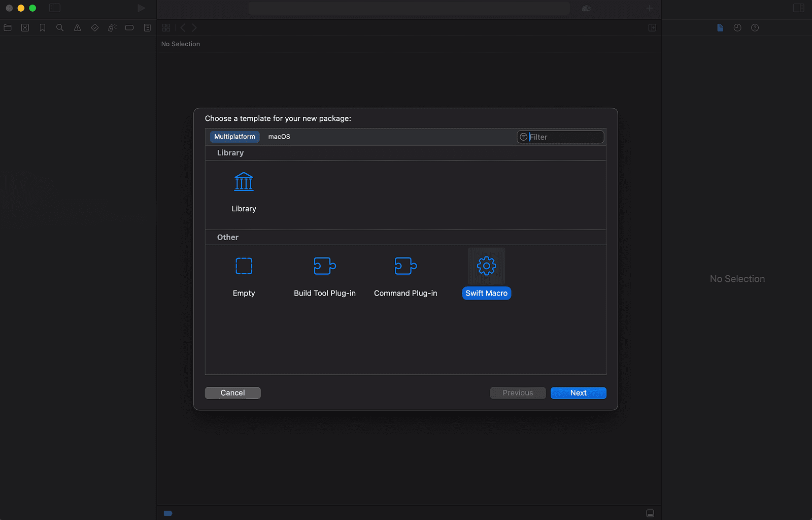Click the Cancel button
The image size is (812, 520).
pos(232,393)
